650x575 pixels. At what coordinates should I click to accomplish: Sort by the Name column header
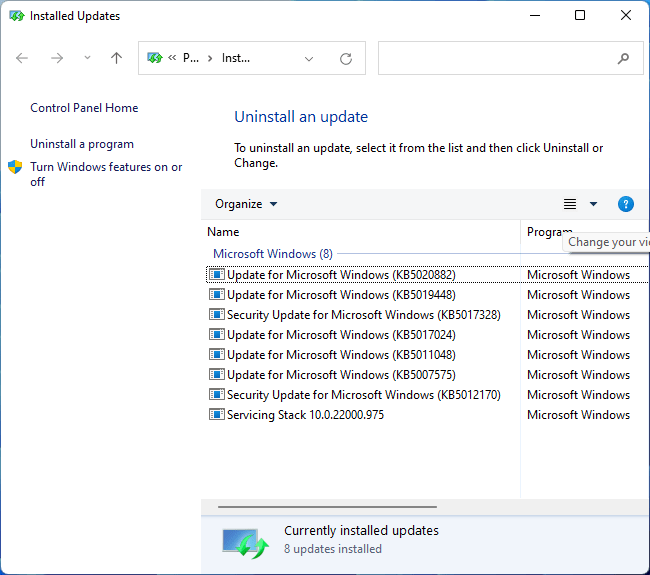pos(223,232)
